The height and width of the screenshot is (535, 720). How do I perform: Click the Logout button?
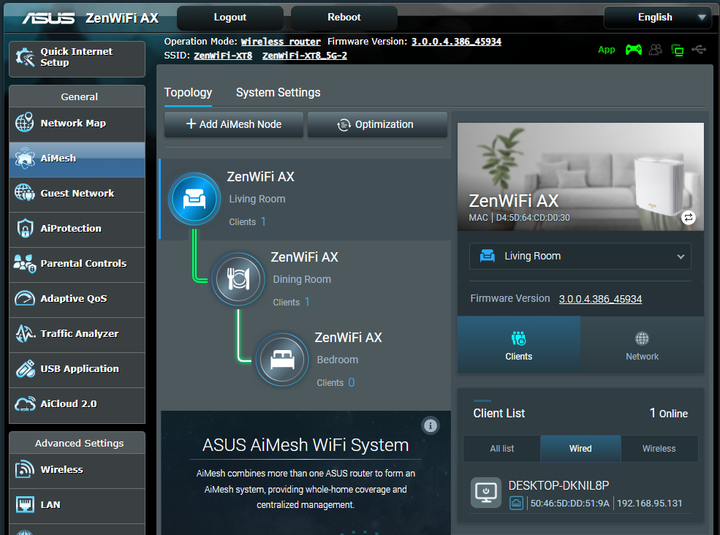(230, 17)
